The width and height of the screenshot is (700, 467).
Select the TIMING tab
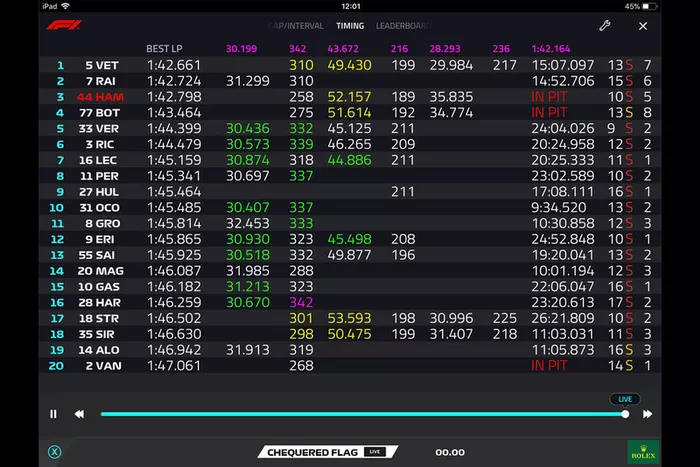[350, 26]
